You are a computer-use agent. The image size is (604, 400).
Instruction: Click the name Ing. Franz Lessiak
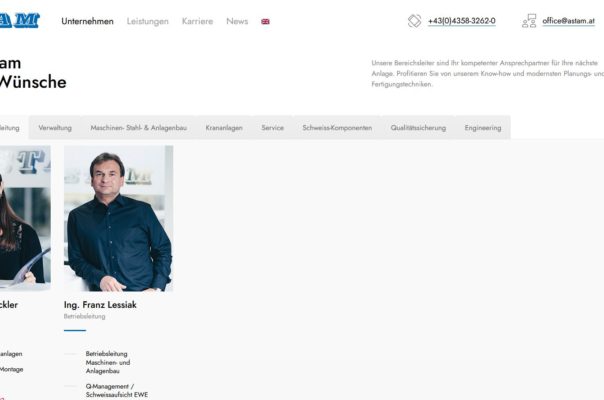pos(100,305)
